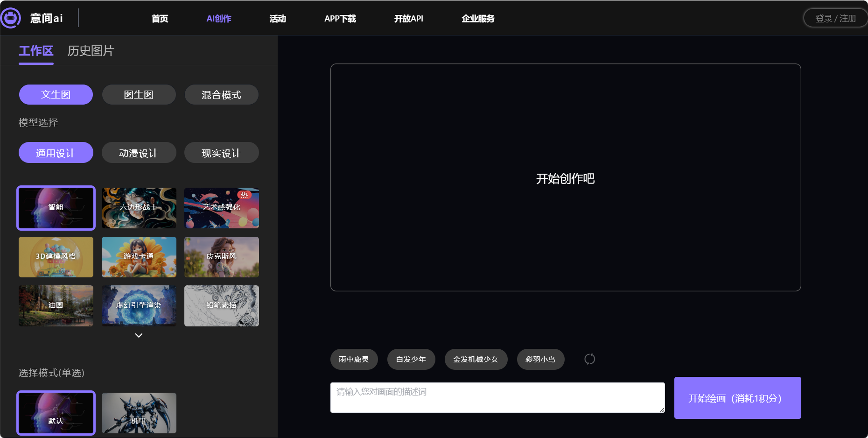Choose the 皮克斯风 style image
Image resolution: width=868 pixels, height=438 pixels.
(x=221, y=257)
